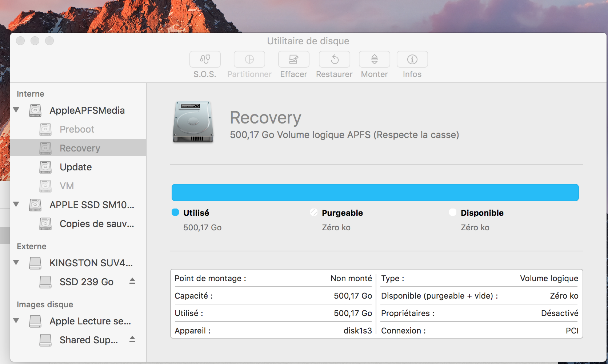Click the Restaurer restore toolbar icon
Viewport: 608px width, 364px height.
click(334, 59)
